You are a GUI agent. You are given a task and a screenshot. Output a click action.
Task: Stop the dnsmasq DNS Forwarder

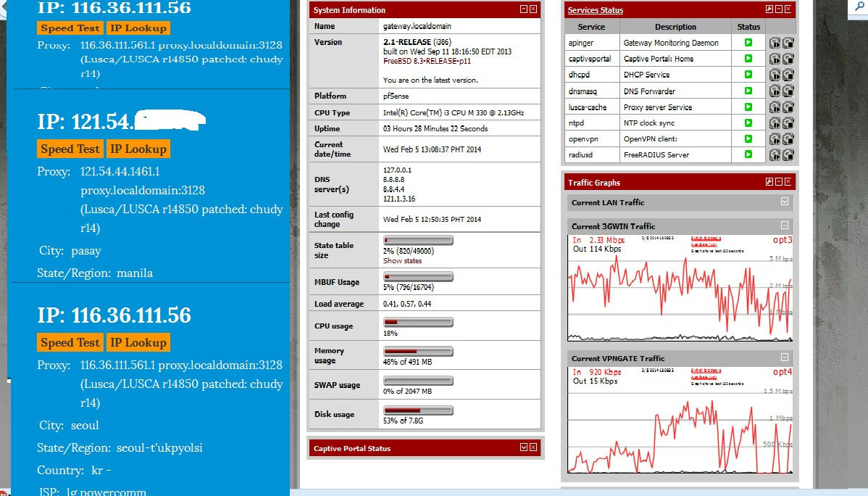coord(788,91)
